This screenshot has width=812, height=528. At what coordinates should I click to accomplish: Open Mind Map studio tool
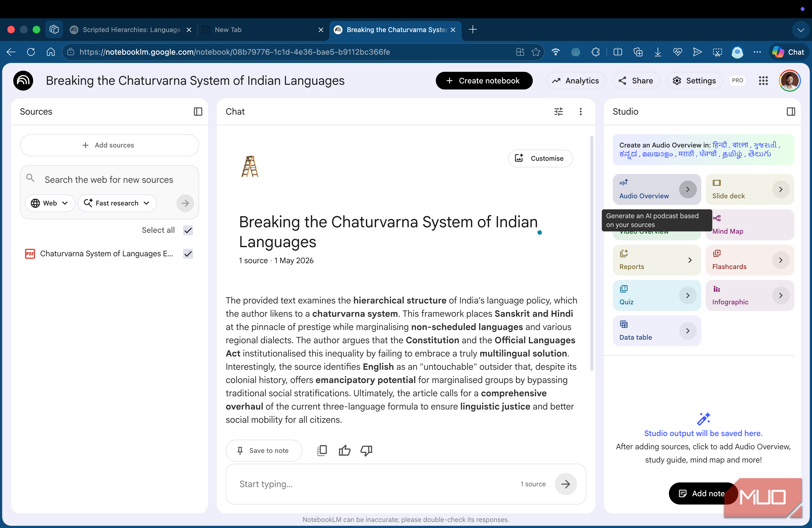tap(750, 225)
